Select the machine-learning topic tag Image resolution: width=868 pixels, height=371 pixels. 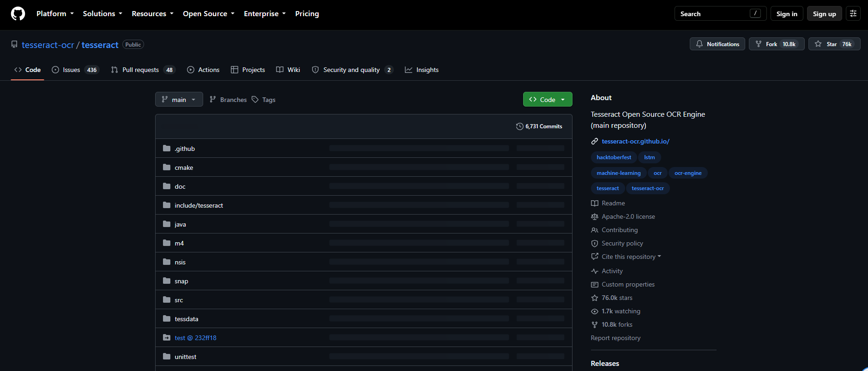click(619, 173)
